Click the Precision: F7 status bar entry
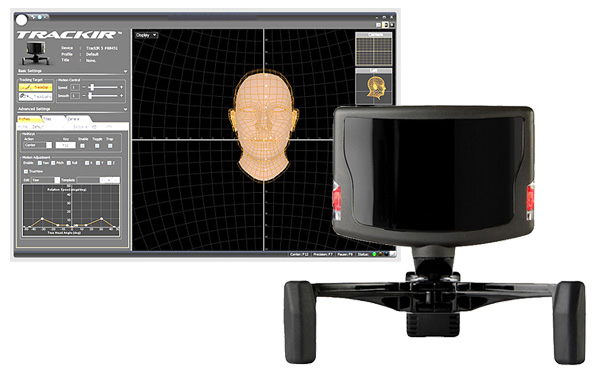The image size is (600, 375). point(323,254)
